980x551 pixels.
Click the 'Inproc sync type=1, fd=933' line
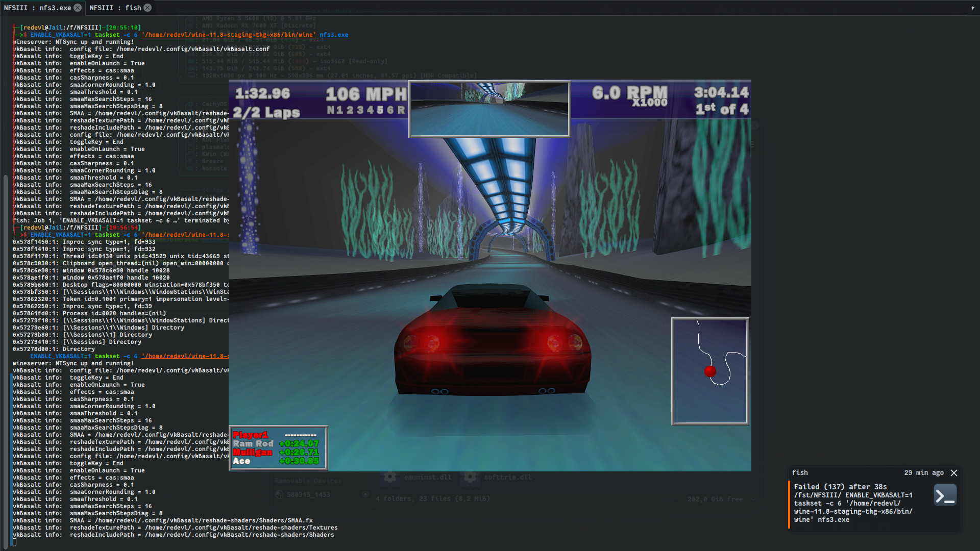[x=84, y=242]
